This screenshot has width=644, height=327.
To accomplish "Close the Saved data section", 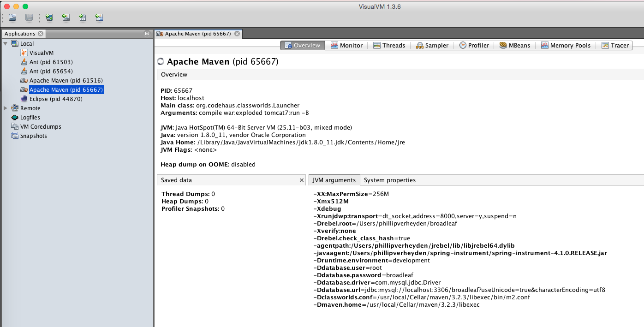I will (302, 180).
